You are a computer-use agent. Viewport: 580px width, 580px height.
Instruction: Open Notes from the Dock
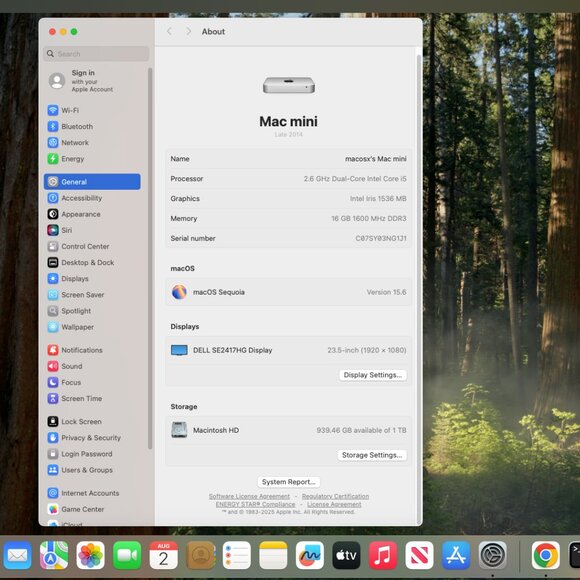click(x=273, y=555)
